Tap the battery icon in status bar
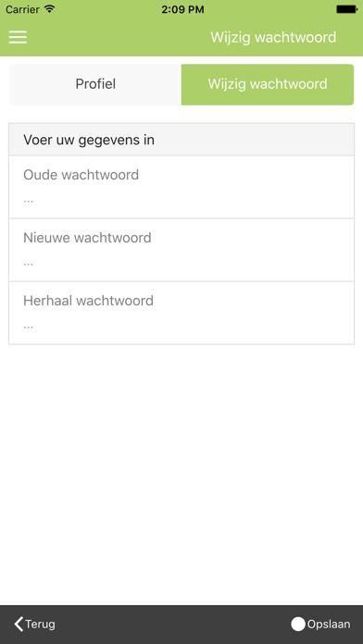This screenshot has height=644, width=363. (x=346, y=9)
